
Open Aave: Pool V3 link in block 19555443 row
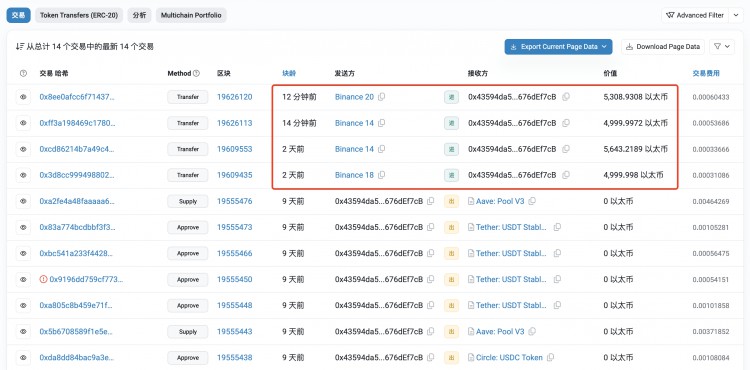click(500, 331)
